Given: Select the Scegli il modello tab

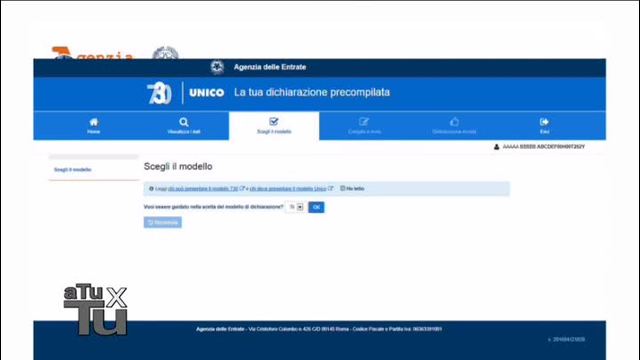Looking at the screenshot, I should click(x=274, y=126).
